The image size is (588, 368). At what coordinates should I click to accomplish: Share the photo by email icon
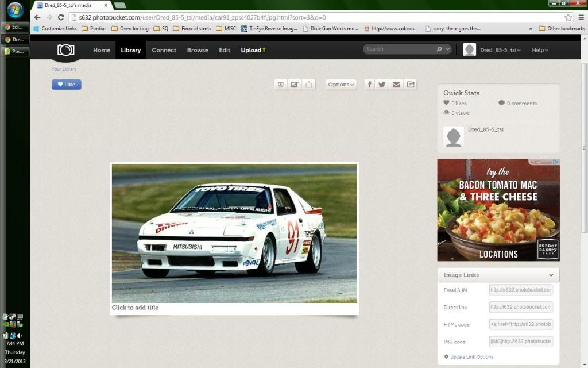pos(396,85)
